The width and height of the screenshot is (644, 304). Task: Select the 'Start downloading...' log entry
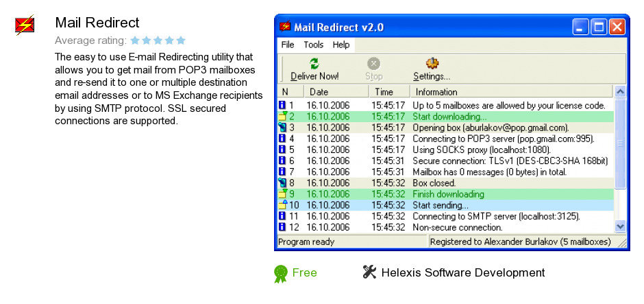(x=445, y=117)
